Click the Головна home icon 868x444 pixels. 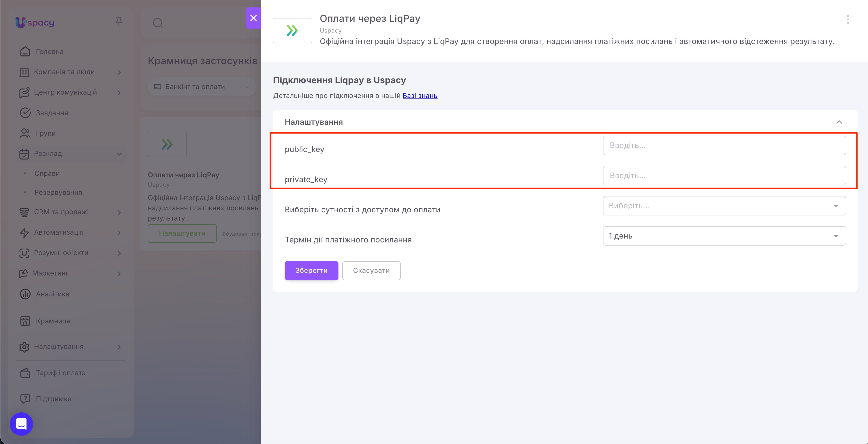coord(25,52)
